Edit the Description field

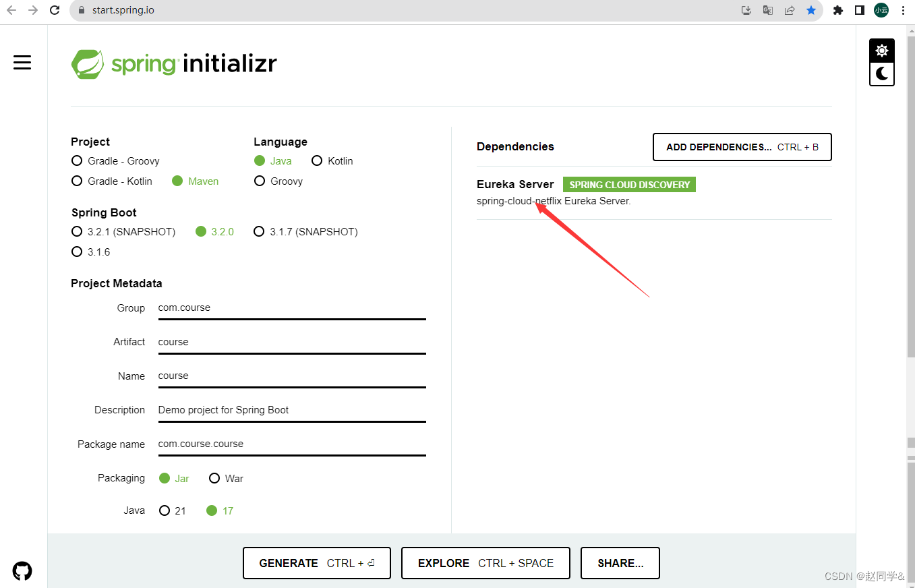coord(292,411)
